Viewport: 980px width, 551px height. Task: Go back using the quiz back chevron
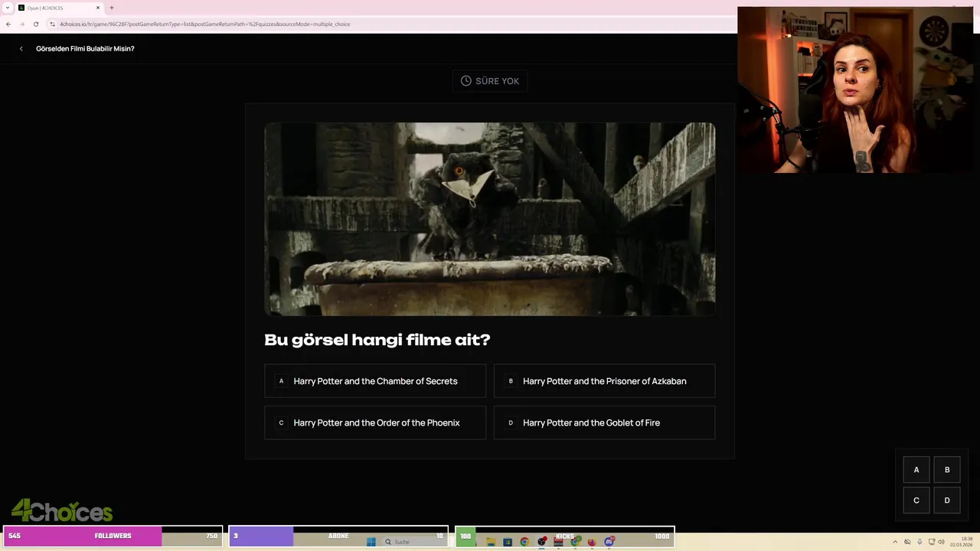click(21, 49)
